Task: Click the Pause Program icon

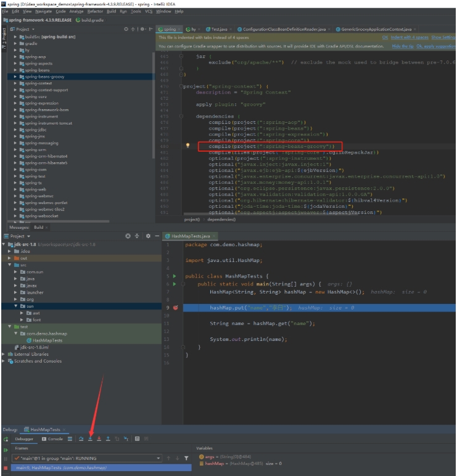Action: (x=6, y=459)
